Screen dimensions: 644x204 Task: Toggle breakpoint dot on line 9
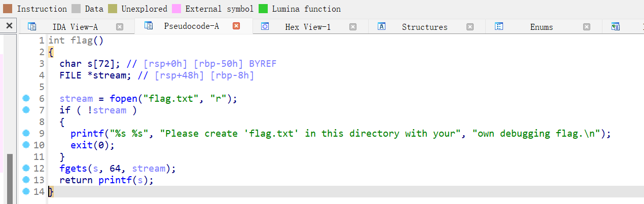coord(27,133)
